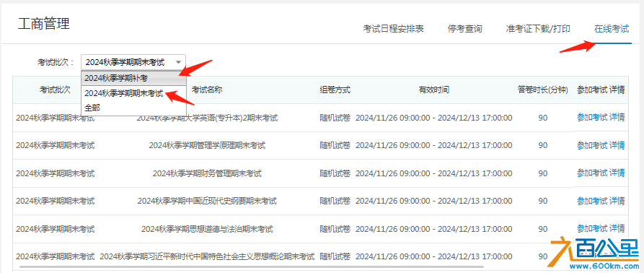Click 随机试卷 in the 管理学原理 row
The image size is (644, 273).
(335, 145)
